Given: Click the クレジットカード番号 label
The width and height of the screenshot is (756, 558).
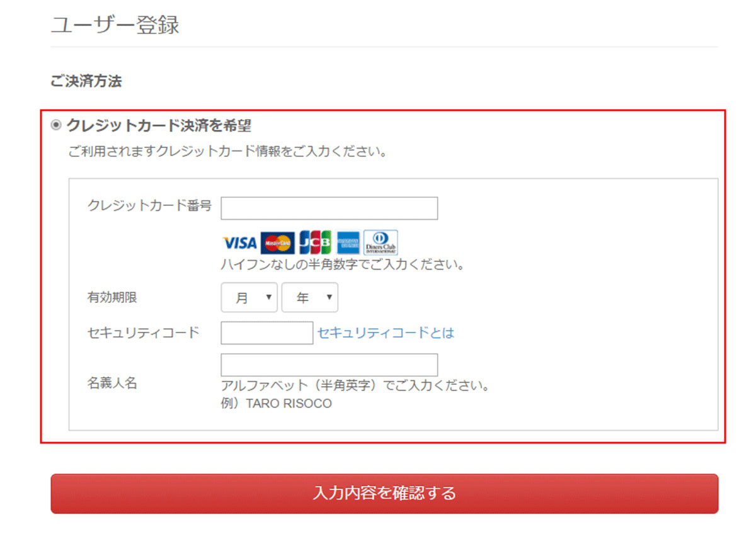Looking at the screenshot, I should [x=150, y=205].
